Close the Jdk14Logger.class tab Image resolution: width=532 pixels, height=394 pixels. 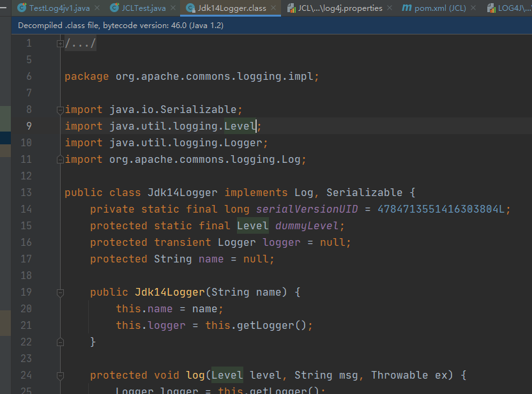coord(273,8)
